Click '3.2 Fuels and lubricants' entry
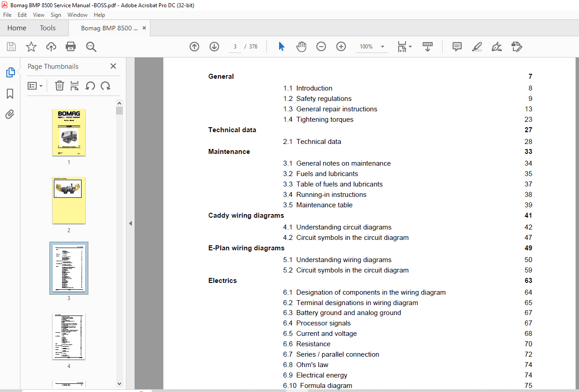Viewport: 579px width, 392px height. 320,174
